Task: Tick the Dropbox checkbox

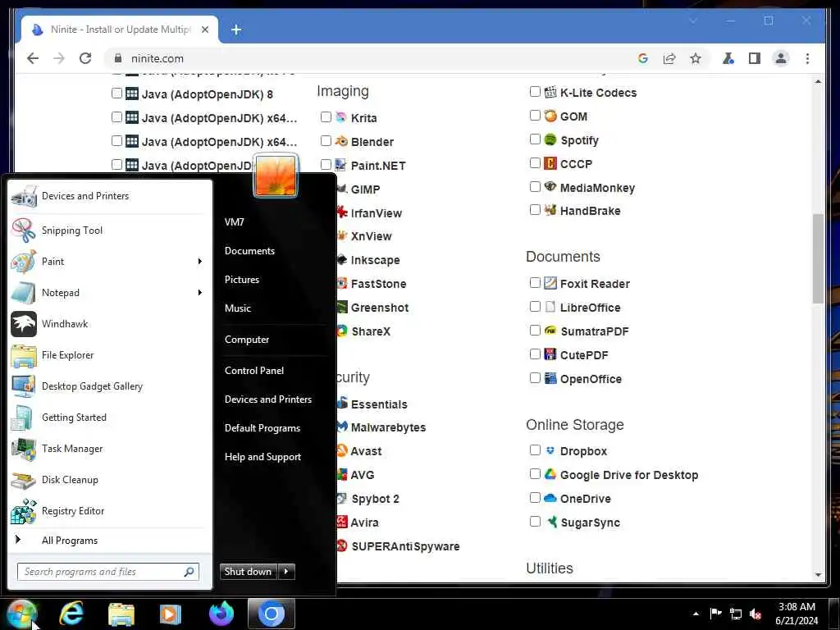Action: pos(535,450)
